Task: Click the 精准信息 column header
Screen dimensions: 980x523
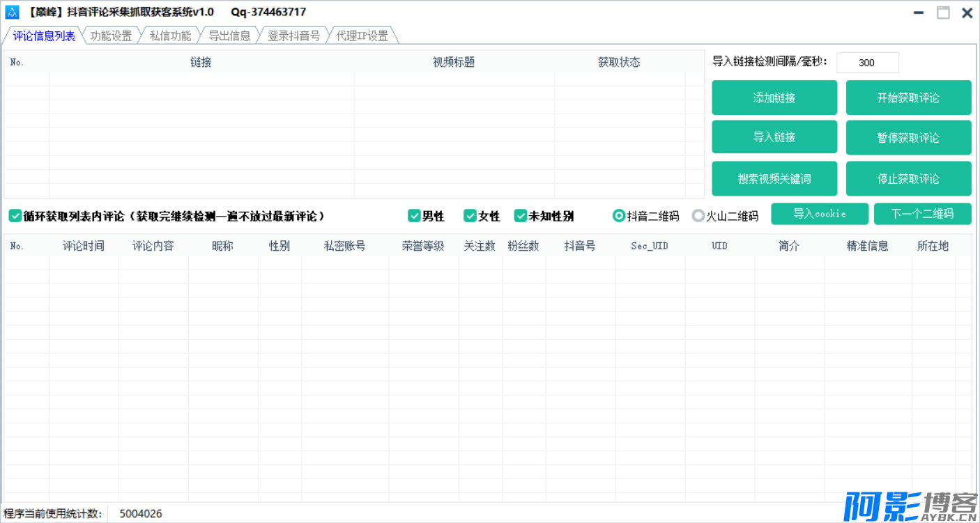Action: pos(868,246)
